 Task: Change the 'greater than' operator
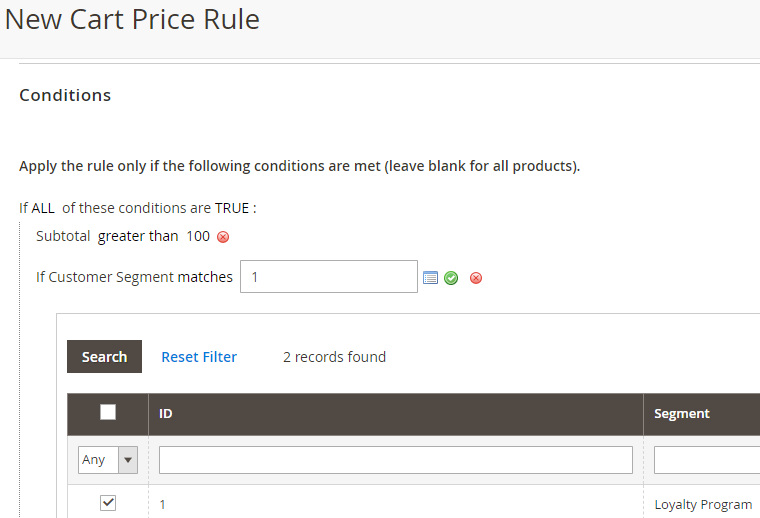coord(138,236)
